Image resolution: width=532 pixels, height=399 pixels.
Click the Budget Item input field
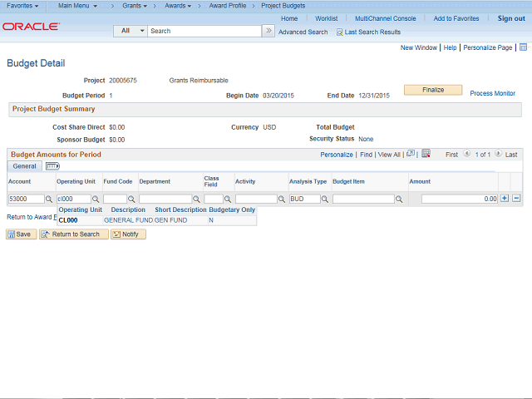[364, 199]
